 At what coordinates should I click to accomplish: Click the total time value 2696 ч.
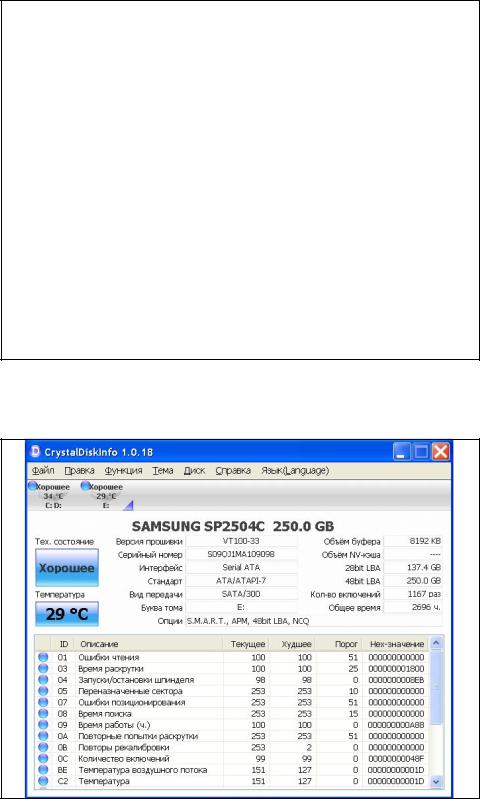tap(413, 607)
